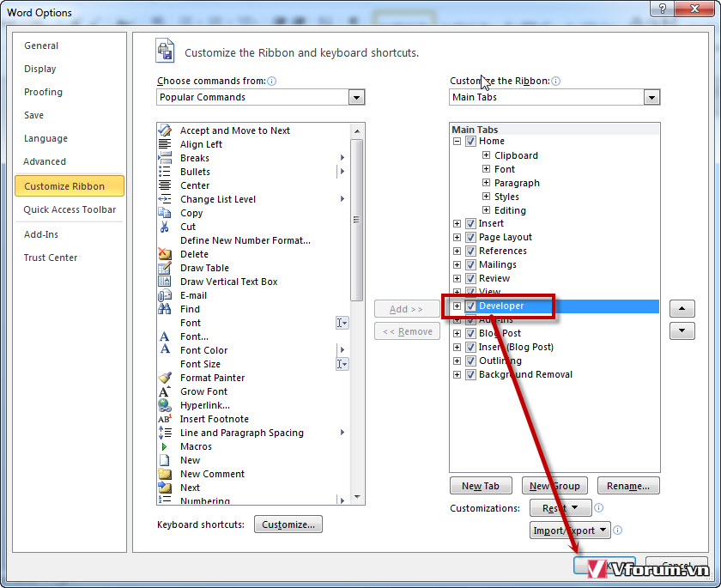Choose the Bullets list icon
The width and height of the screenshot is (721, 588).
click(165, 172)
